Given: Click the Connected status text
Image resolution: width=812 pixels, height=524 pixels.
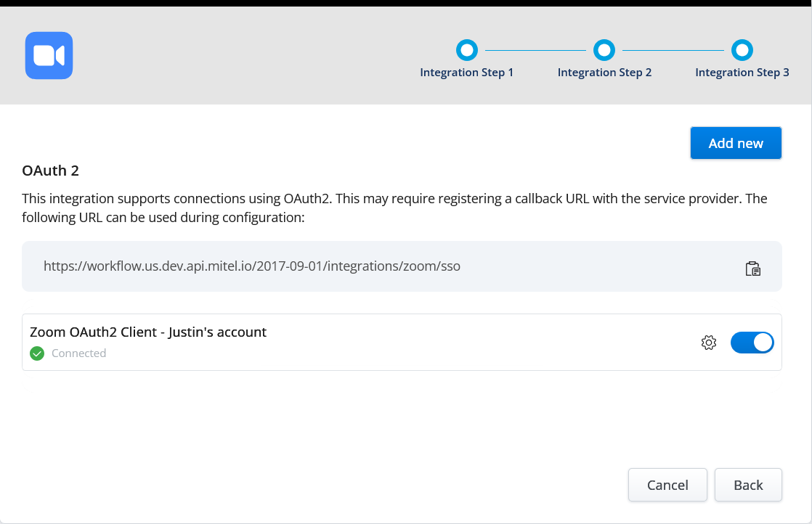Looking at the screenshot, I should 78,353.
